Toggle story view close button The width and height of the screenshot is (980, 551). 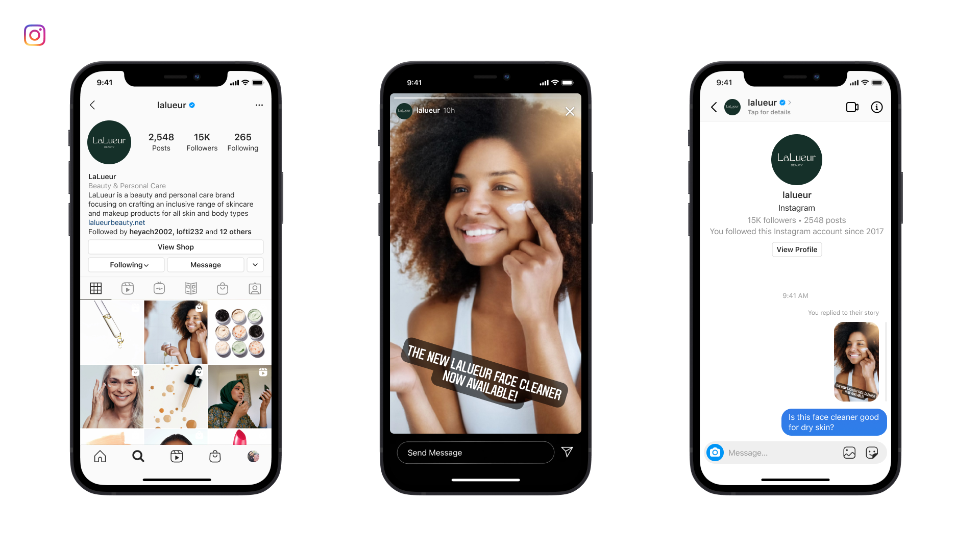coord(570,111)
